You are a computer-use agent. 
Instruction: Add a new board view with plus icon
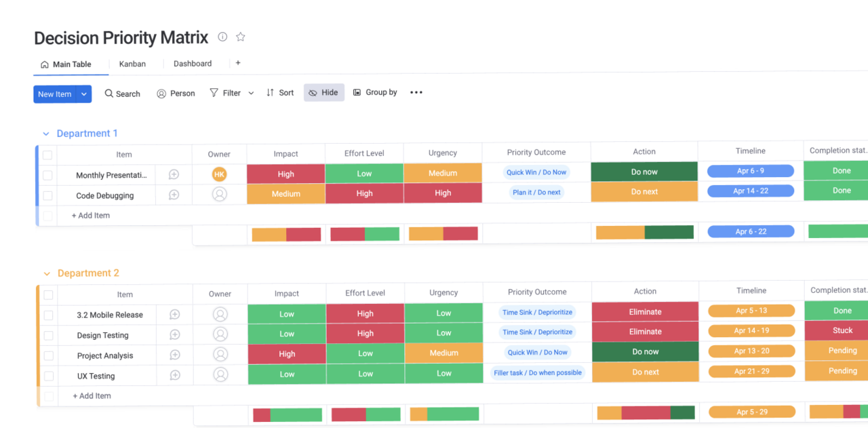coord(237,63)
